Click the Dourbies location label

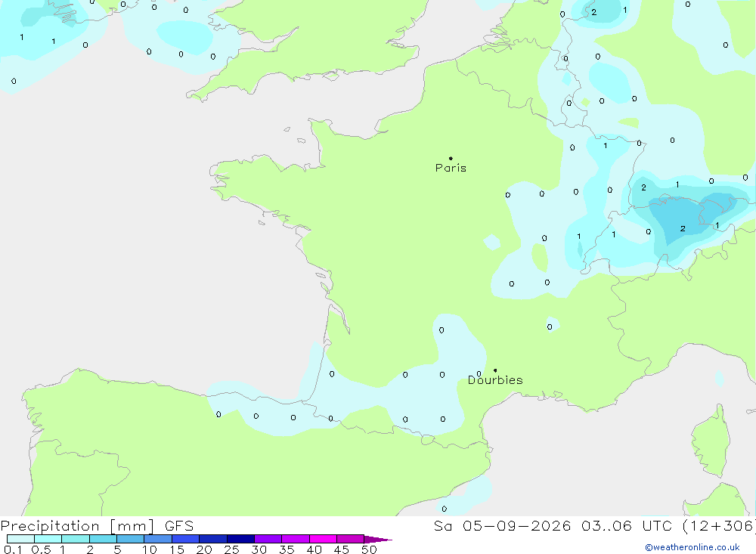(495, 380)
